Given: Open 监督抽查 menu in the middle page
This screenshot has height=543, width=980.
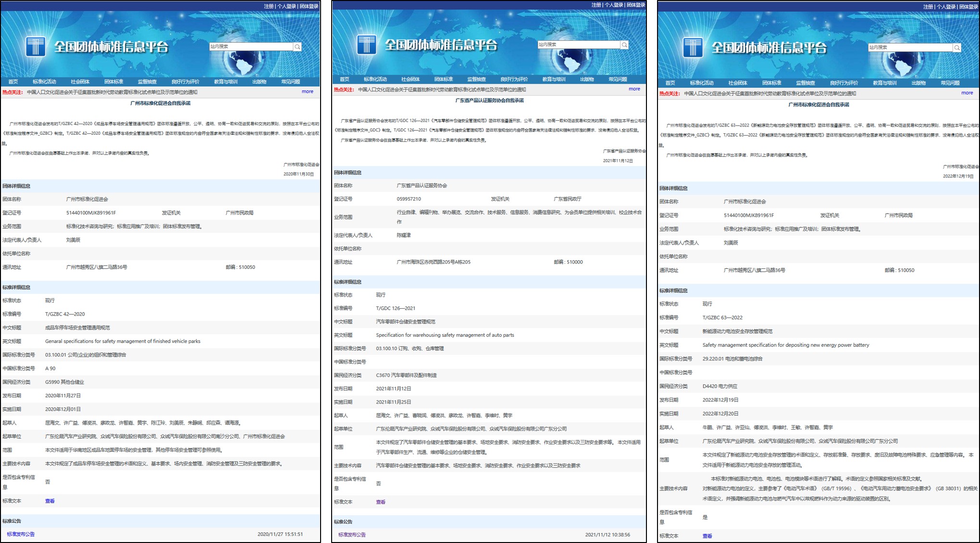Looking at the screenshot, I should 476,79.
